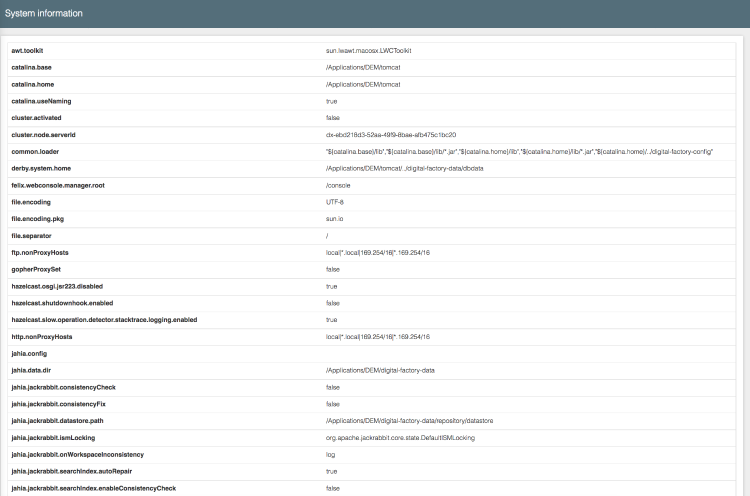Screen dimensions: 750x496
Task: Click the false value of cluster.activated
Action: coord(332,118)
